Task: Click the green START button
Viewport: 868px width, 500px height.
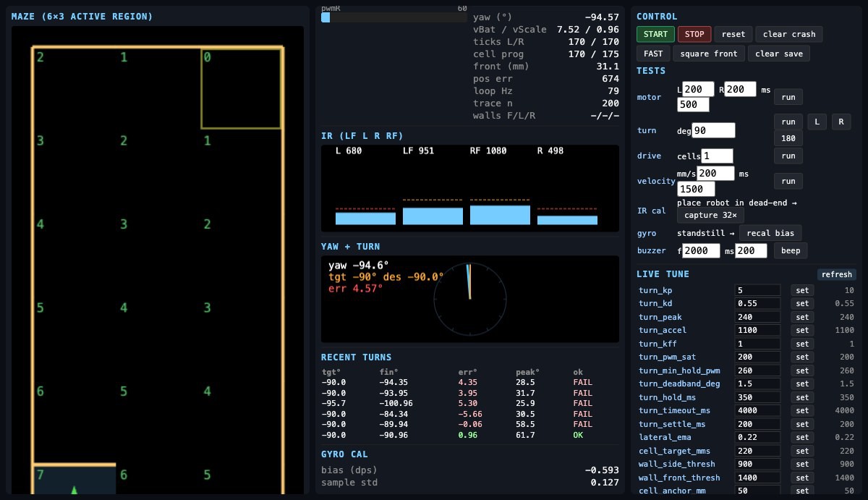Action: coord(655,34)
